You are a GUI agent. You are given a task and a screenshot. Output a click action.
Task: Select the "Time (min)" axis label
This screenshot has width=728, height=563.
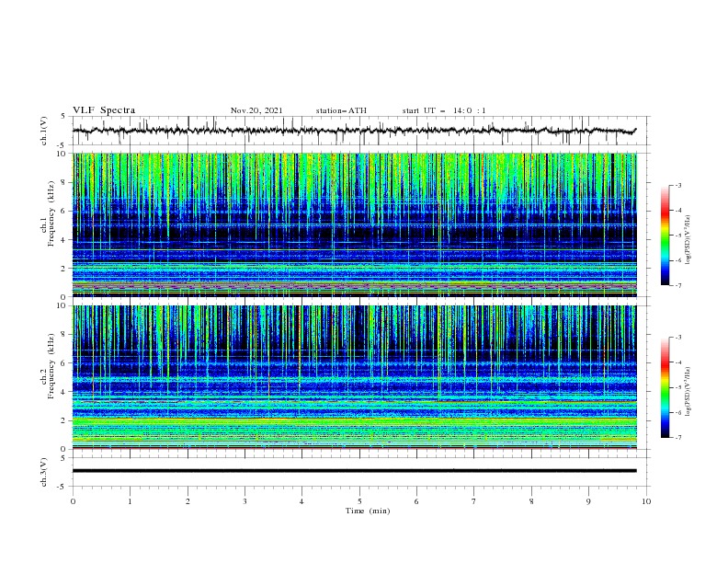(x=368, y=511)
